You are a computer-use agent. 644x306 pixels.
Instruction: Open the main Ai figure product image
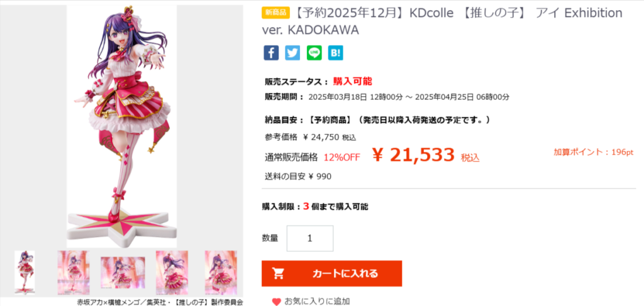(122, 126)
